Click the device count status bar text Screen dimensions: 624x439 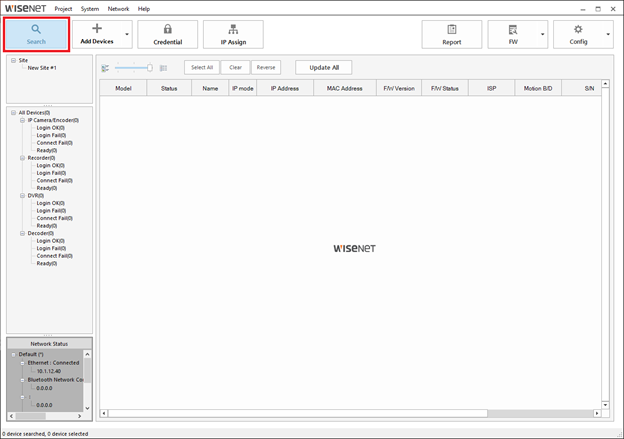pyautogui.click(x=45, y=434)
